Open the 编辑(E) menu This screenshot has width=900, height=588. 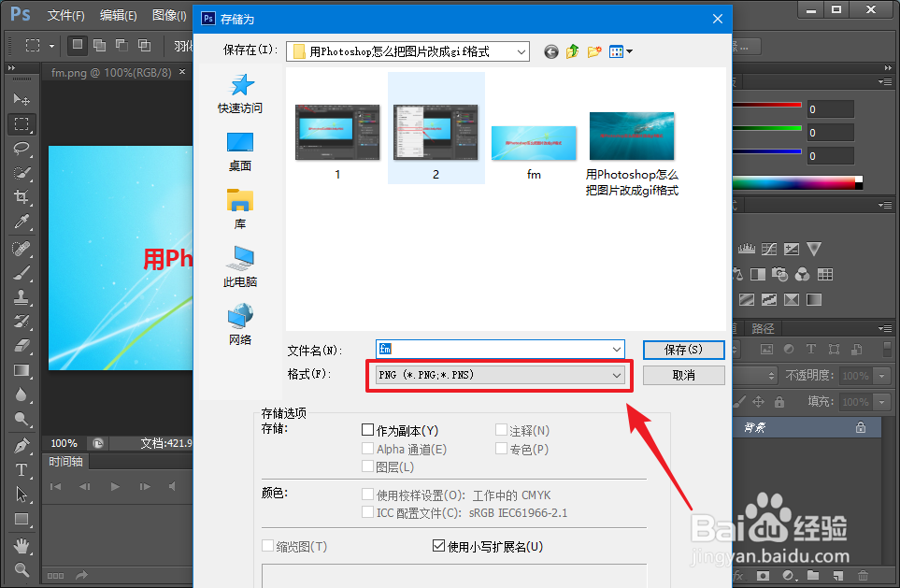click(x=119, y=16)
